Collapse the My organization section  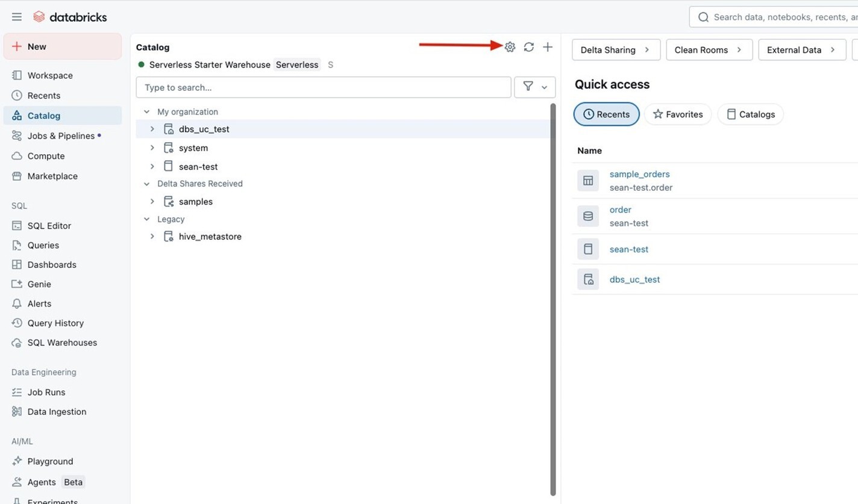coord(146,112)
